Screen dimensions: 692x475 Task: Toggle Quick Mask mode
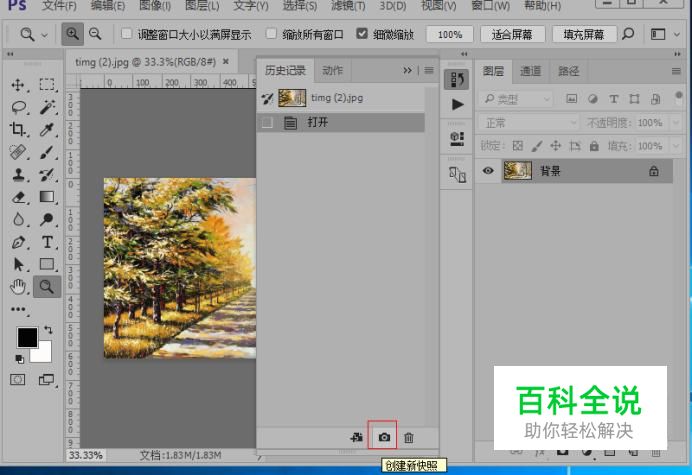18,380
